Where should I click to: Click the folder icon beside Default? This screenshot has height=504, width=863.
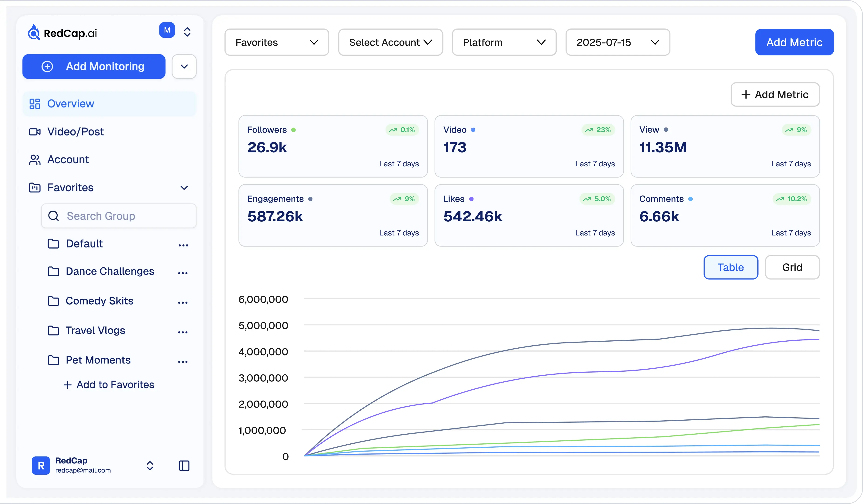click(53, 244)
